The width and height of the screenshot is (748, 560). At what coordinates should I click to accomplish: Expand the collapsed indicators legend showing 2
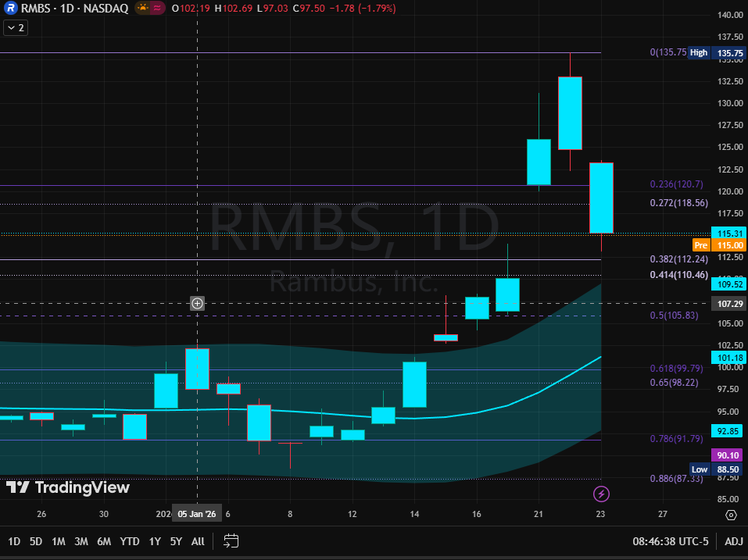coord(16,27)
